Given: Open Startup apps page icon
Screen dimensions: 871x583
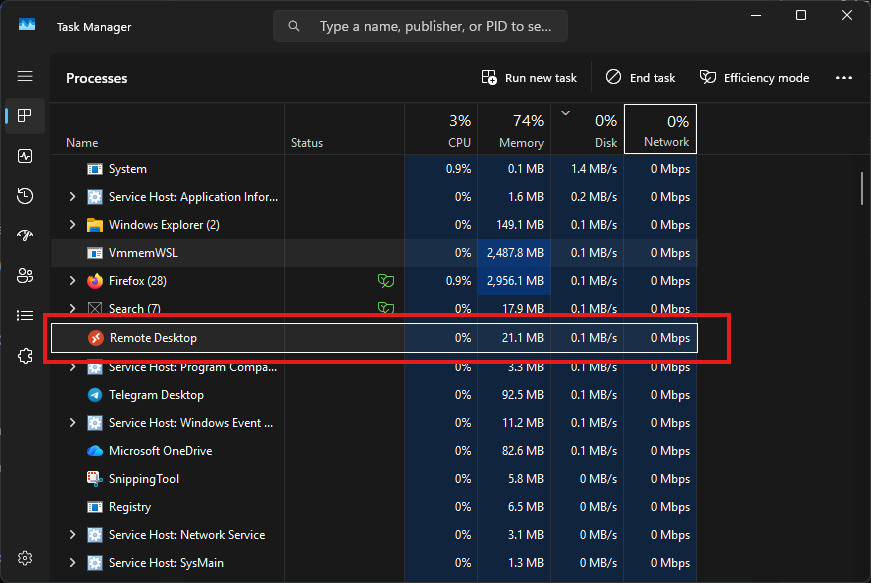Looking at the screenshot, I should tap(25, 236).
